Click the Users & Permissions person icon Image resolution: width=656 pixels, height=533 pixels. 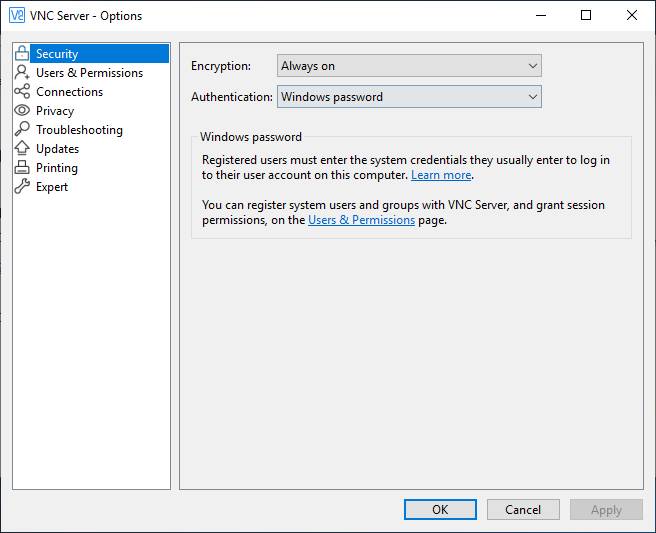[x=22, y=72]
